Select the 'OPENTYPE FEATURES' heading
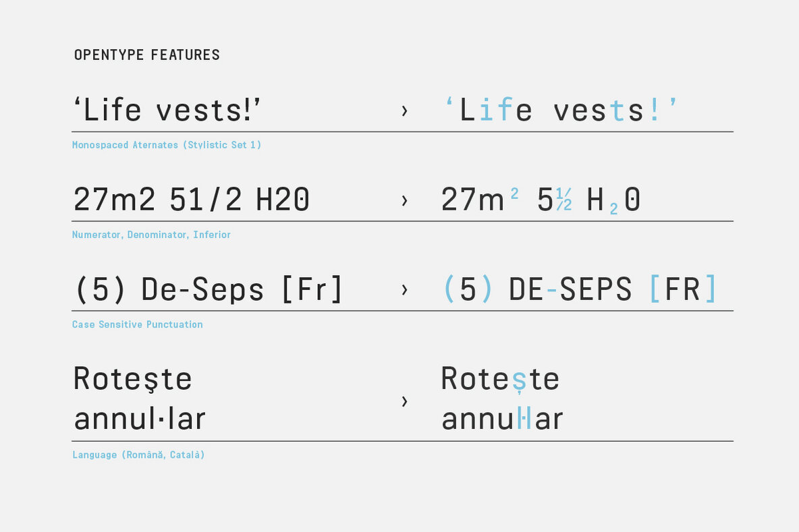The height and width of the screenshot is (532, 799). click(x=147, y=55)
